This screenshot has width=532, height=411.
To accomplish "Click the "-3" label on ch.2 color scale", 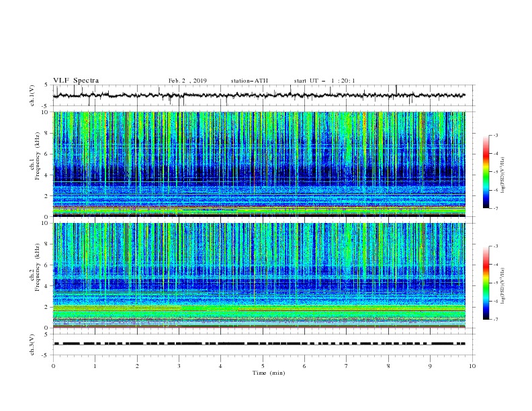I will click(x=496, y=246).
